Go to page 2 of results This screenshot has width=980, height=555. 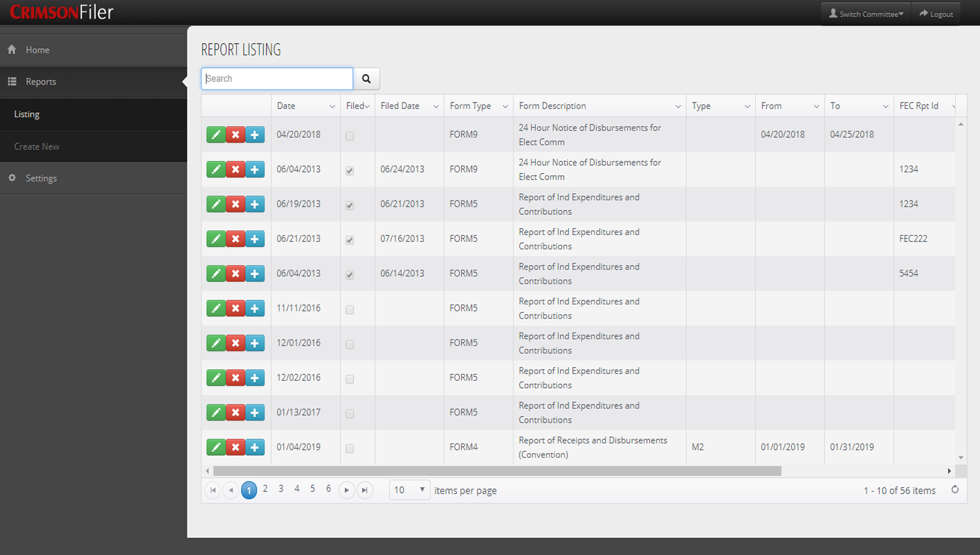pos(265,488)
